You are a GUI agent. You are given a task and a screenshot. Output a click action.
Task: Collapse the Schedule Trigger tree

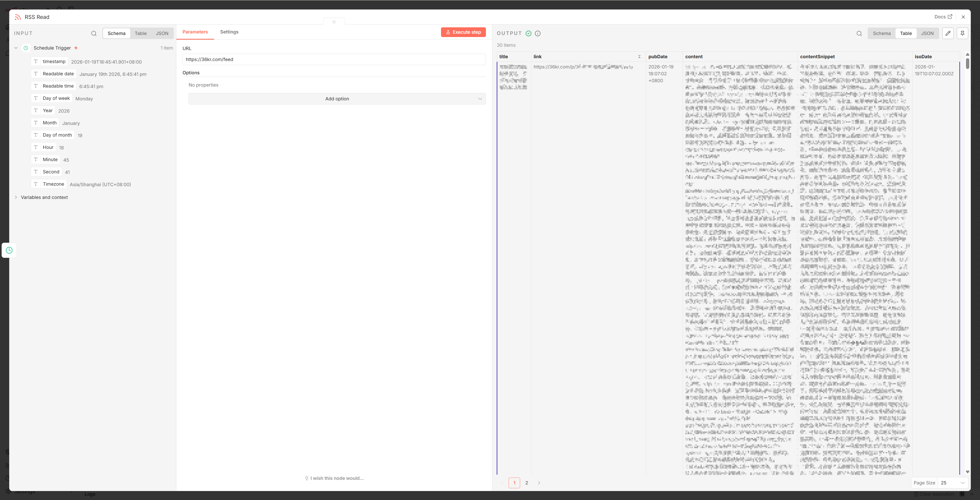16,48
